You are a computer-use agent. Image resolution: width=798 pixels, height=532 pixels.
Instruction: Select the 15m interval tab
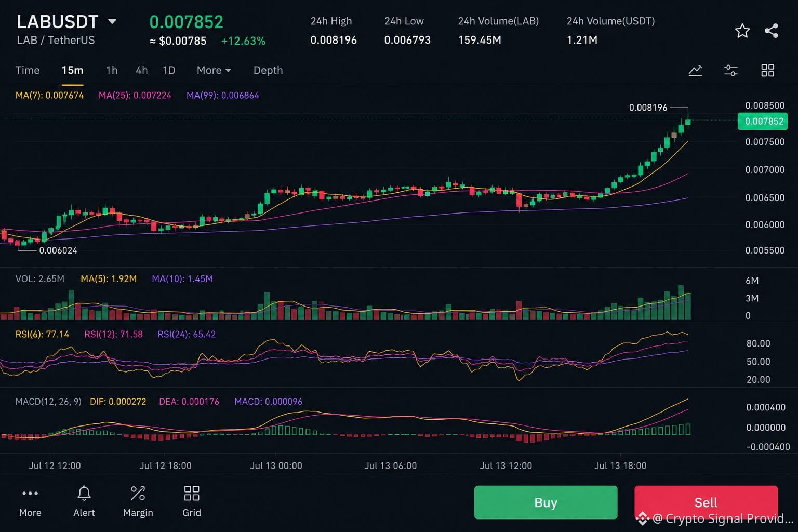[x=72, y=70]
